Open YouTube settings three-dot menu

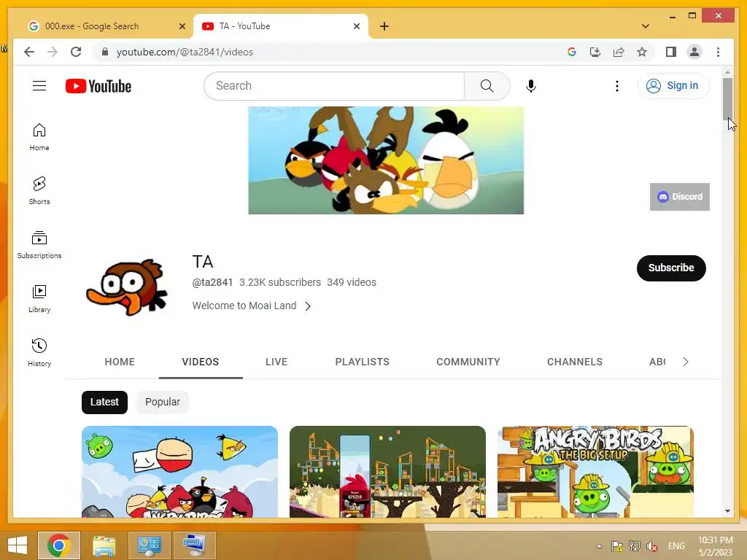pyautogui.click(x=617, y=86)
